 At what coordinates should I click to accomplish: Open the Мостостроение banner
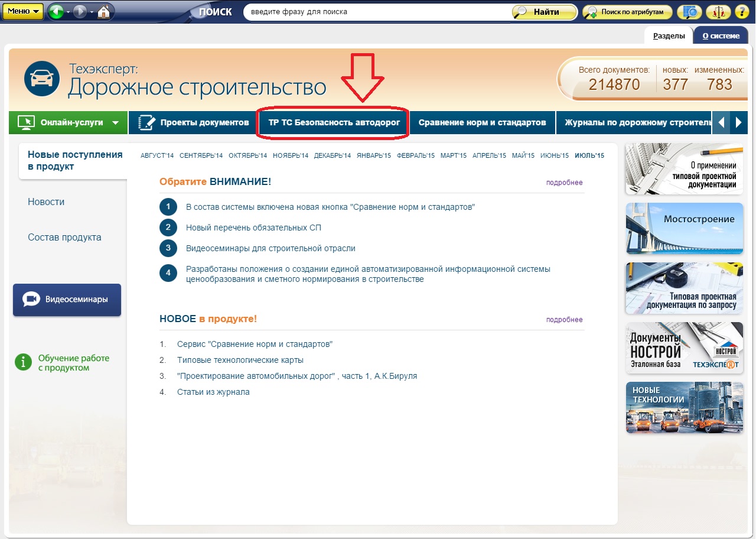684,228
